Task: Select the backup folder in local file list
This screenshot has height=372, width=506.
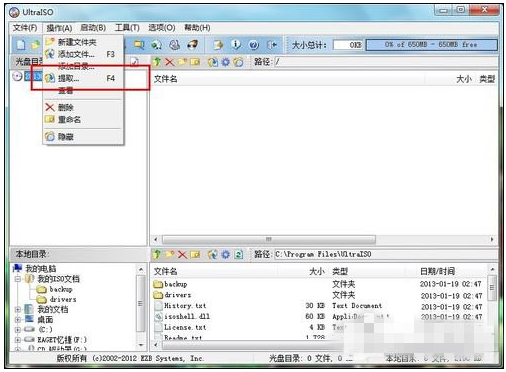Action: coord(171,284)
